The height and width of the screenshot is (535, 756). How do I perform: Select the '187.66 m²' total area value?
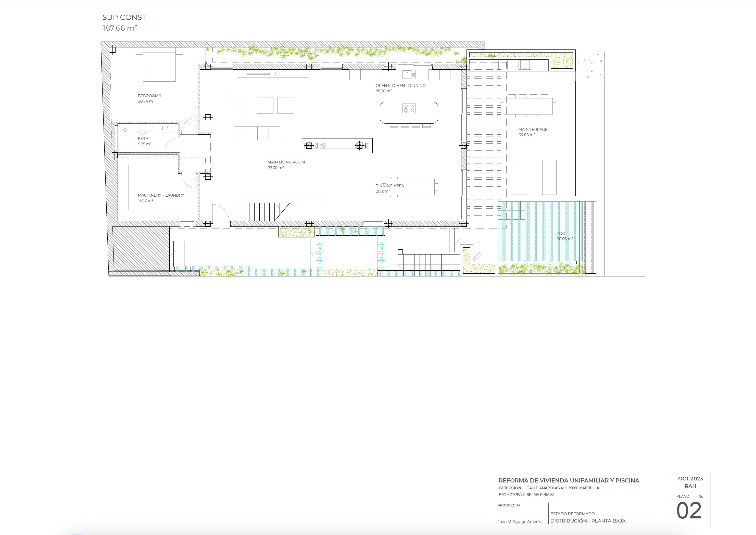(120, 28)
